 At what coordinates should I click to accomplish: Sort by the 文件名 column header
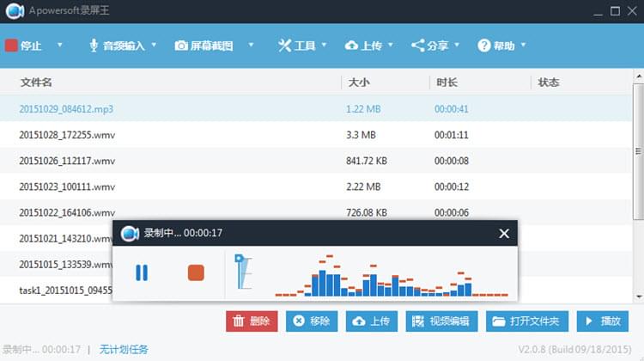(x=36, y=83)
